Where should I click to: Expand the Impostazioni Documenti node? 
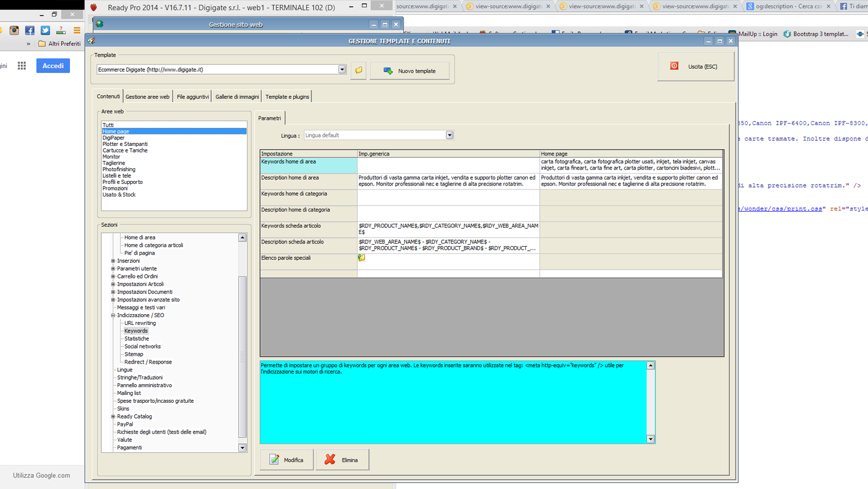pos(113,292)
